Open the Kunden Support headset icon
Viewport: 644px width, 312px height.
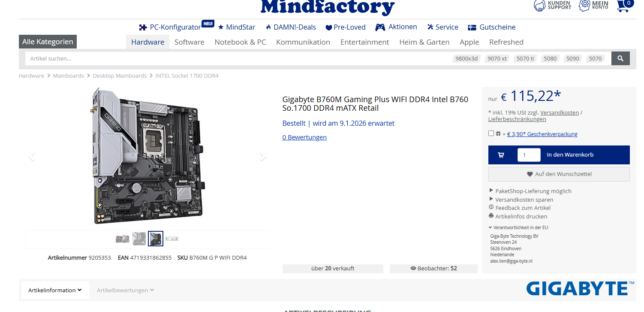(539, 5)
